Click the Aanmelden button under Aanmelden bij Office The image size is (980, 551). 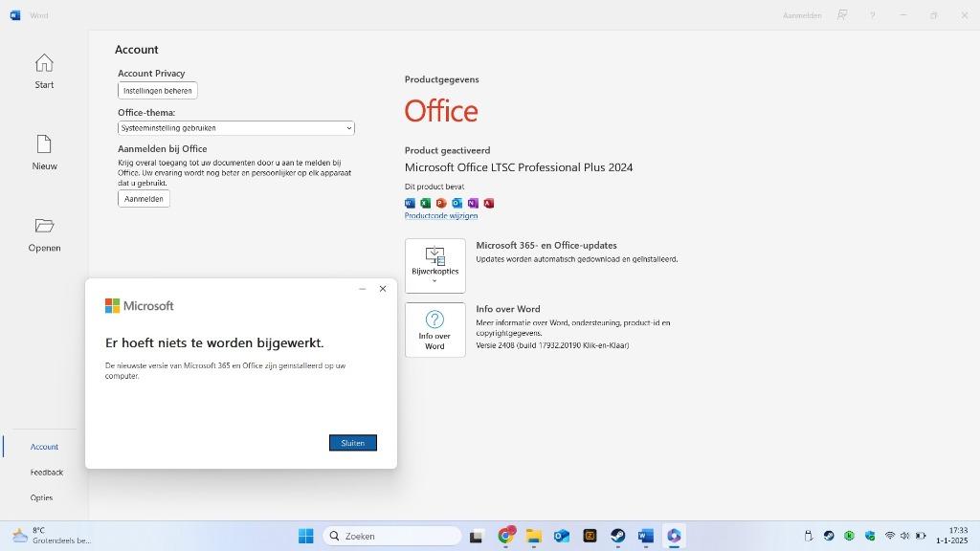pos(144,199)
